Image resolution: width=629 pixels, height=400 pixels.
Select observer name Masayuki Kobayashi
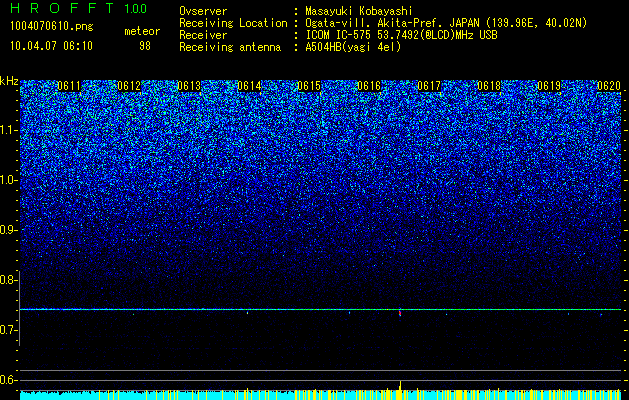click(x=359, y=11)
